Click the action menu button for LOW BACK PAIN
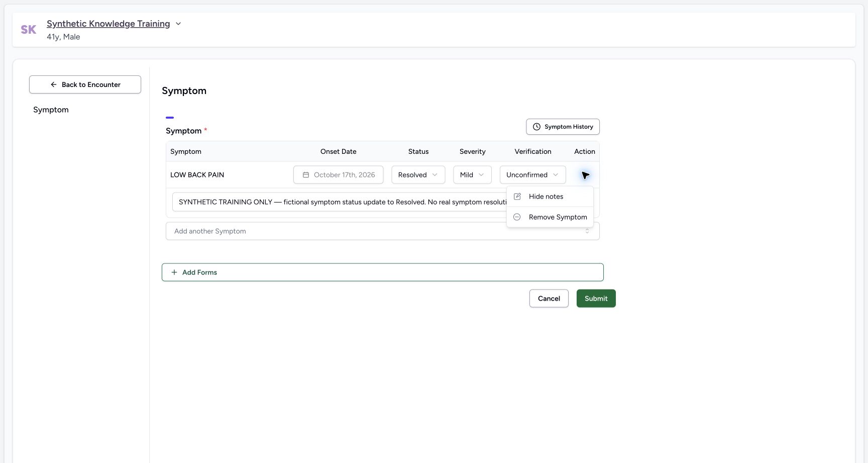Screen dimensions: 868x463 point(585,175)
